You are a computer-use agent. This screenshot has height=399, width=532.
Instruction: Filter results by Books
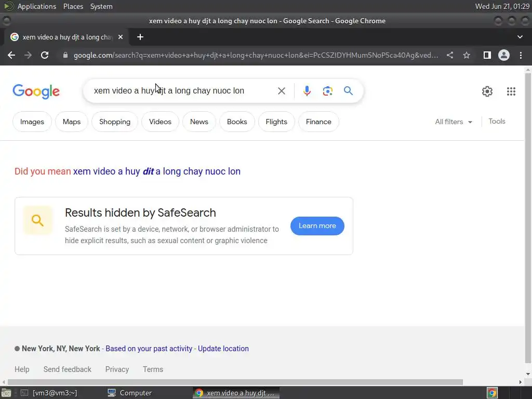(x=237, y=122)
